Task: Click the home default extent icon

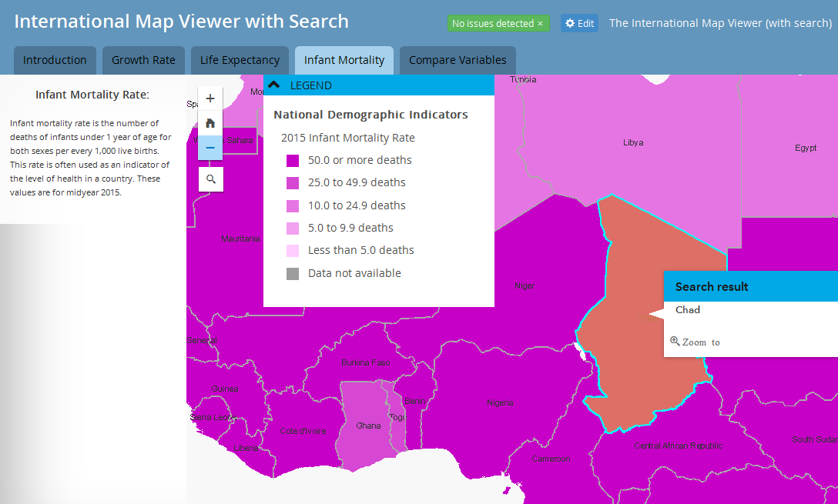Action: [209, 122]
